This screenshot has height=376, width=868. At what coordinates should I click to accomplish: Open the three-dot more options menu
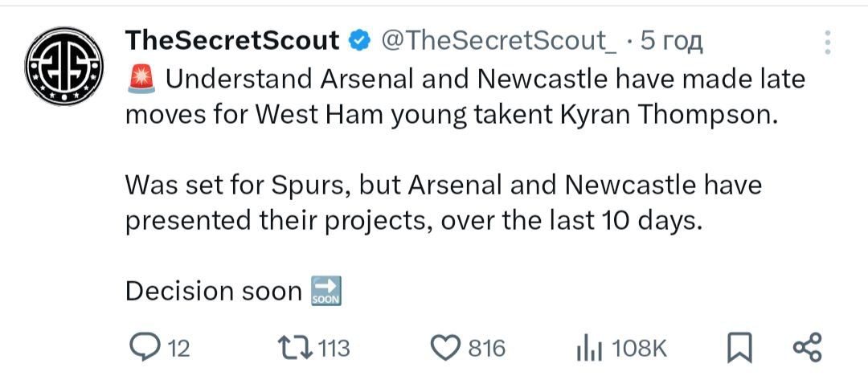click(828, 43)
